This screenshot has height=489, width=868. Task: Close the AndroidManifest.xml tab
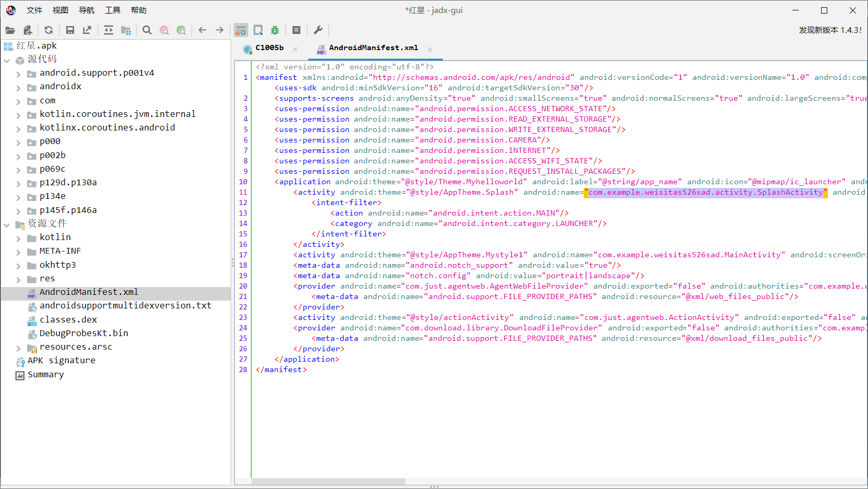(x=430, y=50)
